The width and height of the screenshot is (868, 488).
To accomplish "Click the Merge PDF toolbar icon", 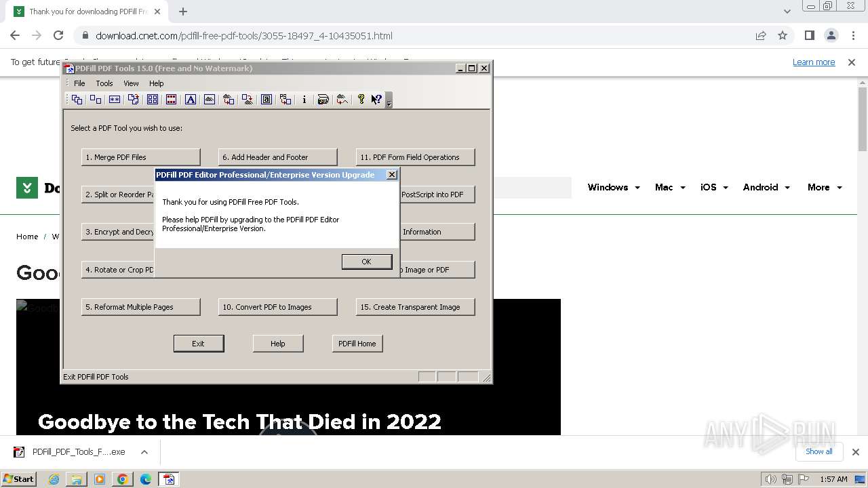I will [77, 100].
